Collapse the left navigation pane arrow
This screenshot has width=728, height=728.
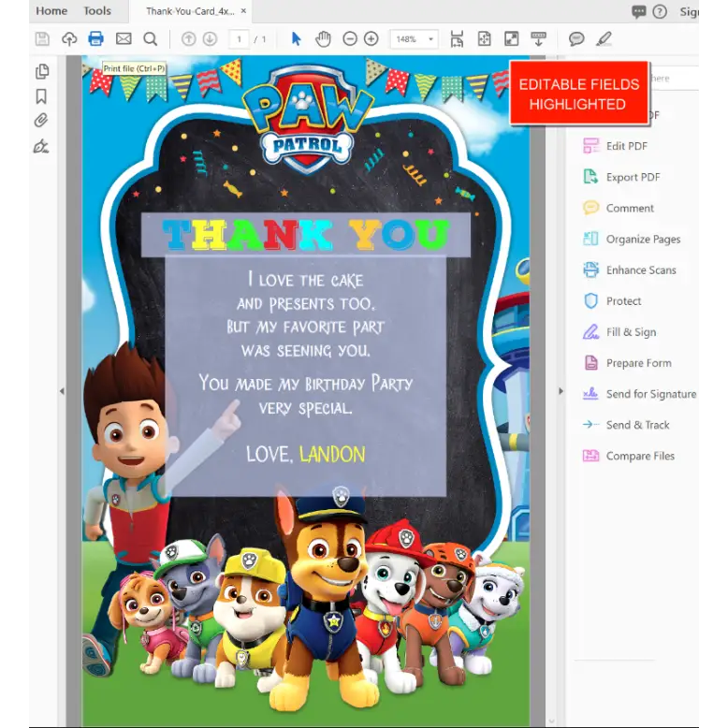tap(62, 391)
